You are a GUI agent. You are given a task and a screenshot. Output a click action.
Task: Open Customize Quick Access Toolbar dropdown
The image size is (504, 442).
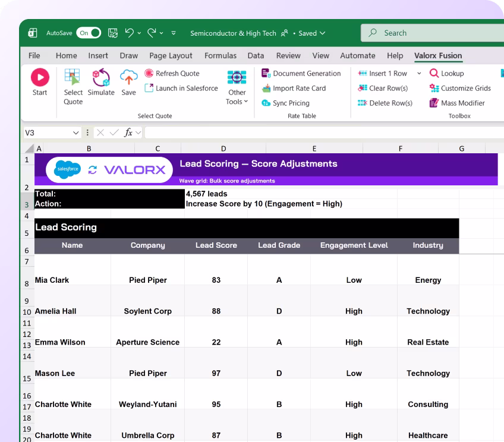pyautogui.click(x=174, y=33)
